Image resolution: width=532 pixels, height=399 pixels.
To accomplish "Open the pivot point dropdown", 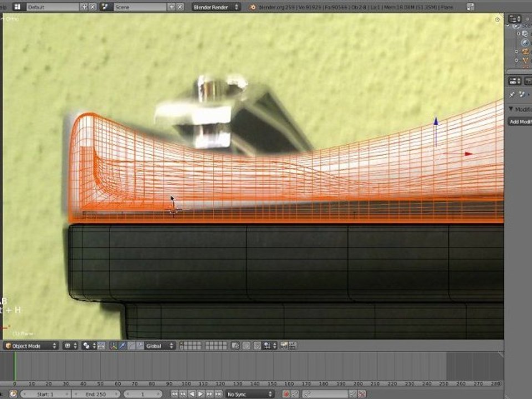I will point(89,346).
